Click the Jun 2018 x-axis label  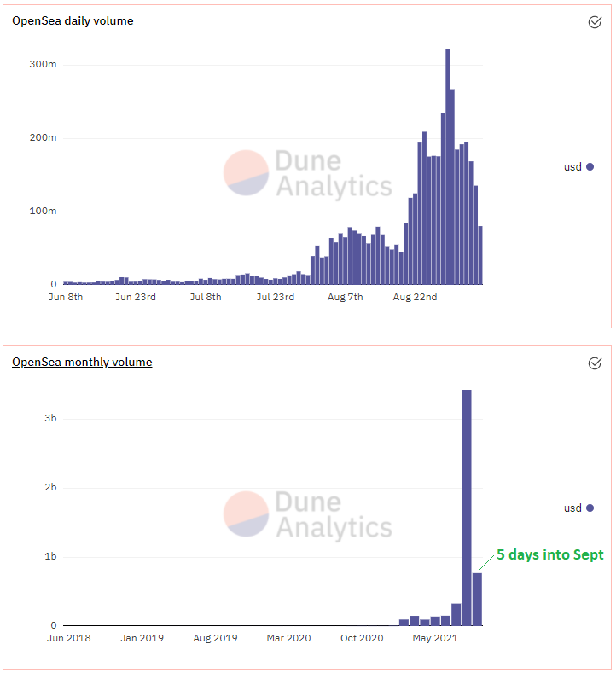(69, 638)
